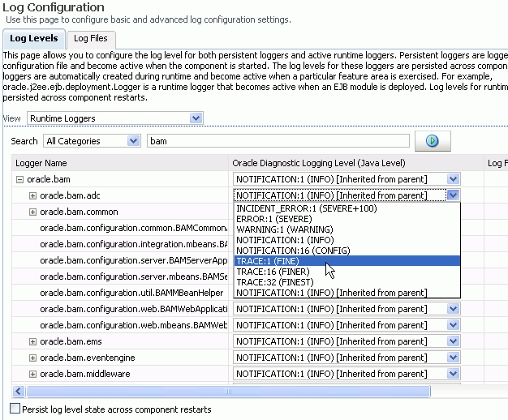This screenshot has width=508, height=420.
Task: Enable persist log level state checkbox
Action: [15, 409]
